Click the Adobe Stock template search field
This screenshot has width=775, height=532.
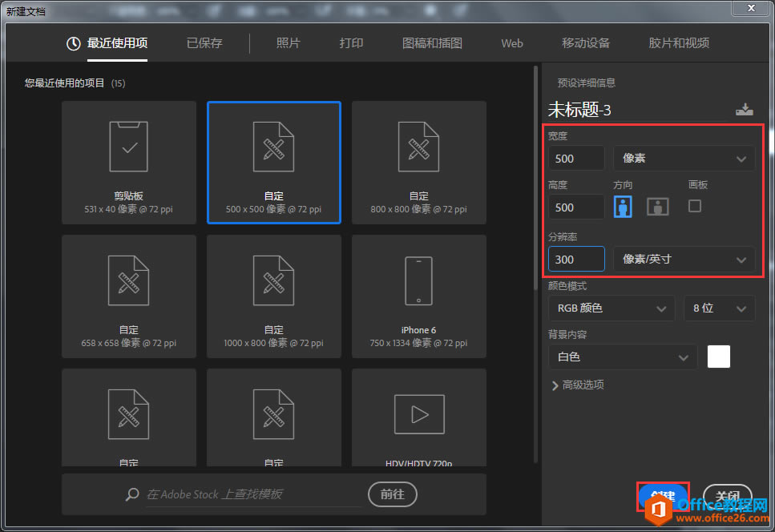[x=254, y=494]
